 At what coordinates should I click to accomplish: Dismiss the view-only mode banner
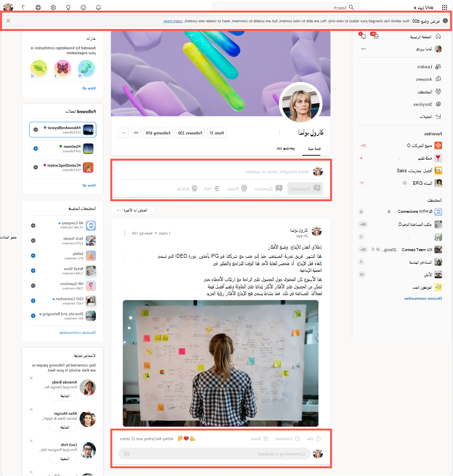click(8, 21)
